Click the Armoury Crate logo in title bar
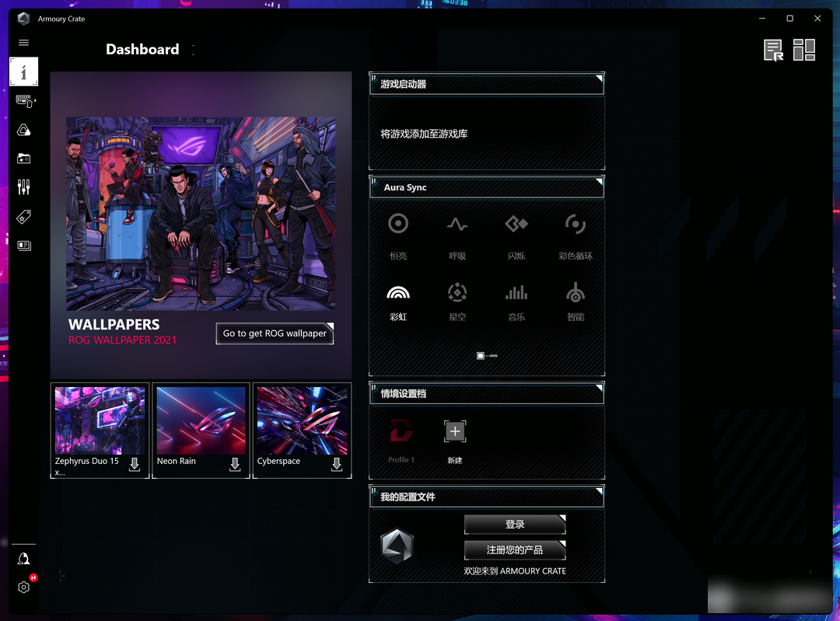 (x=23, y=19)
